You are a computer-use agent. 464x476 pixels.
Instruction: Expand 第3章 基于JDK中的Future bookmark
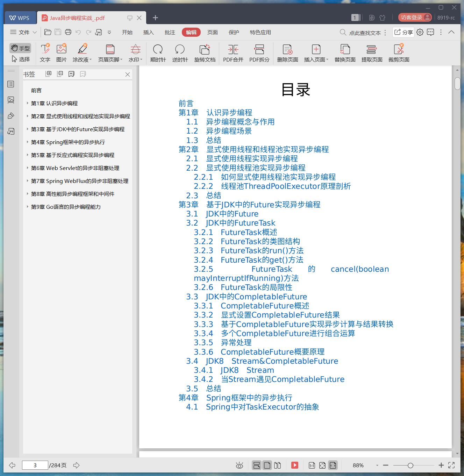(x=27, y=129)
